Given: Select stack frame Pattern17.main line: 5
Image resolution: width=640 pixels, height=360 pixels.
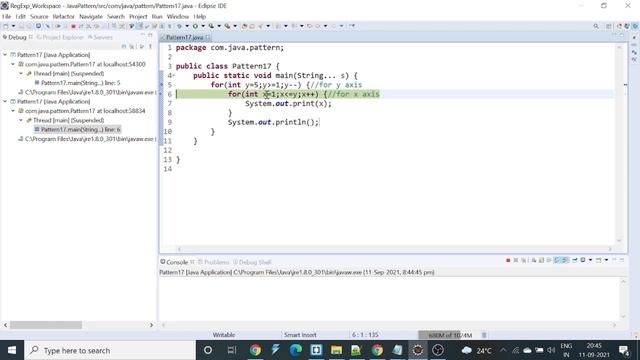Looking at the screenshot, I should tap(77, 83).
